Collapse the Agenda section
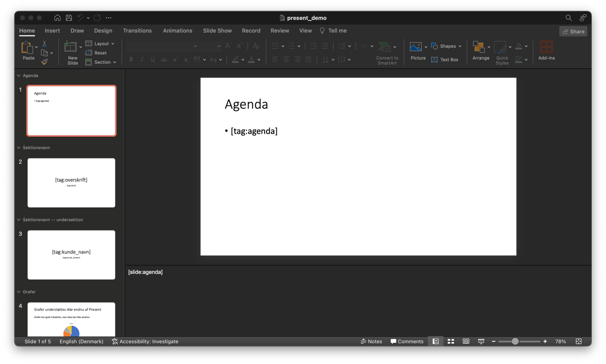The image size is (606, 364). [x=19, y=75]
